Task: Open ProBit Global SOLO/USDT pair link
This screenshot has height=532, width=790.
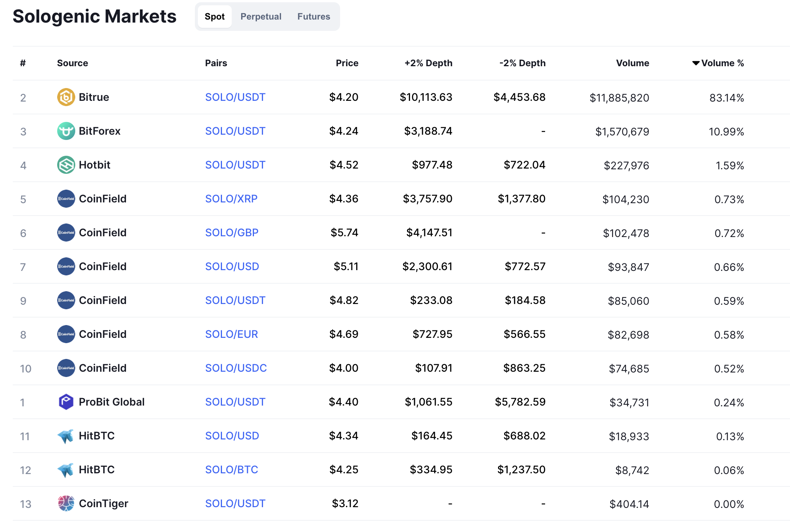Action: tap(235, 402)
